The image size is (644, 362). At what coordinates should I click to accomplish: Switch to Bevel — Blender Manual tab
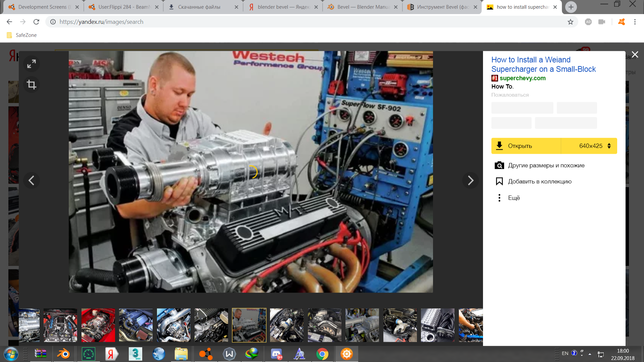[362, 7]
